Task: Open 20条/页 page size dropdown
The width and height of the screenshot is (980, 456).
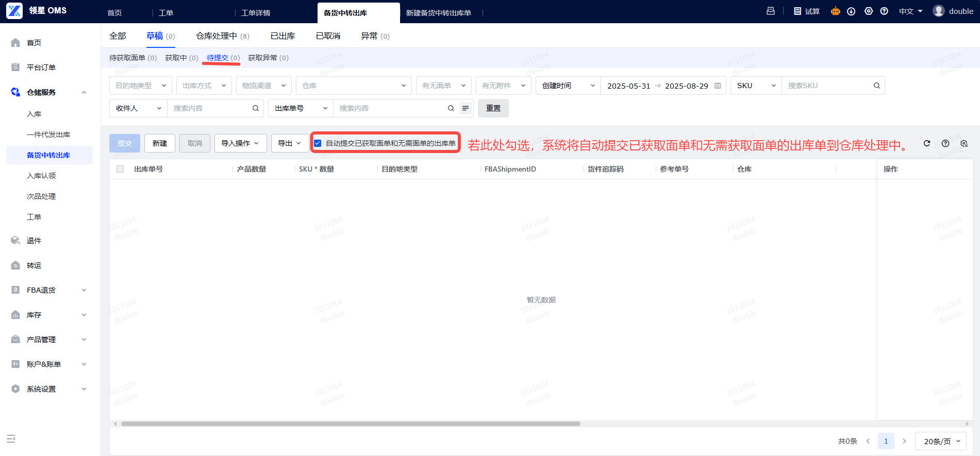Action: (941, 441)
